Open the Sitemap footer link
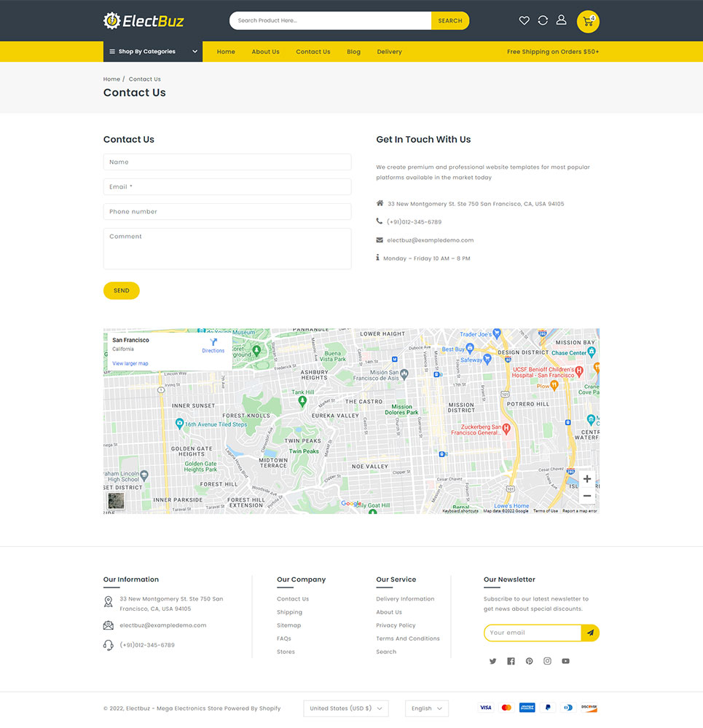The width and height of the screenshot is (703, 728). pos(289,625)
